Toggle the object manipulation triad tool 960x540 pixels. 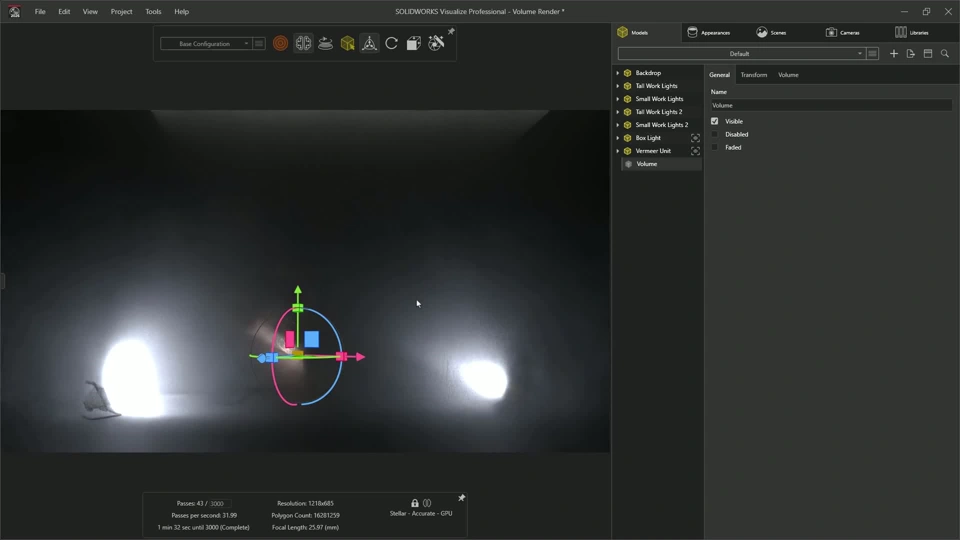tap(369, 43)
